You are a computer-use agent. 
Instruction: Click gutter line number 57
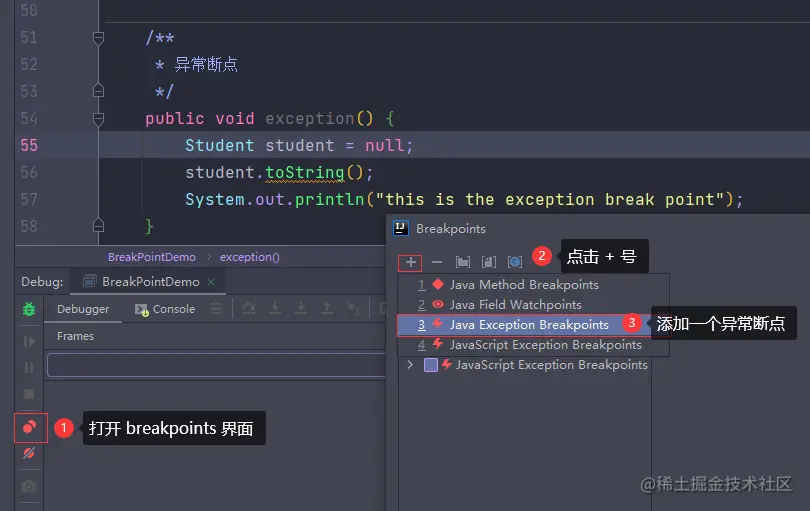pyautogui.click(x=29, y=199)
